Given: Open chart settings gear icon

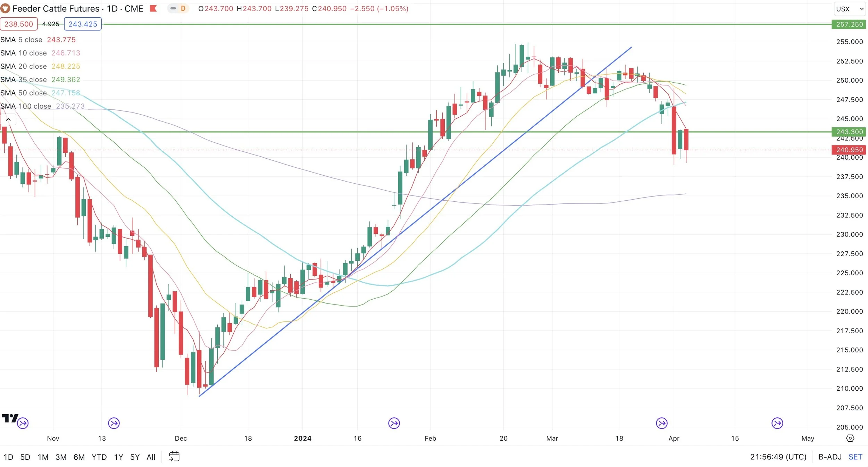Looking at the screenshot, I should pos(850,438).
